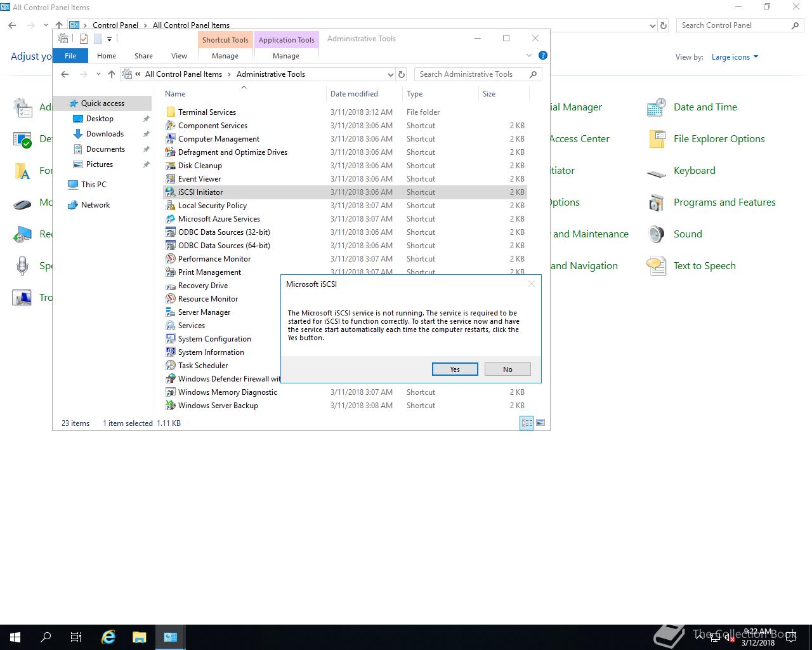Click No in Microsoft iSCSI dialog

(507, 369)
